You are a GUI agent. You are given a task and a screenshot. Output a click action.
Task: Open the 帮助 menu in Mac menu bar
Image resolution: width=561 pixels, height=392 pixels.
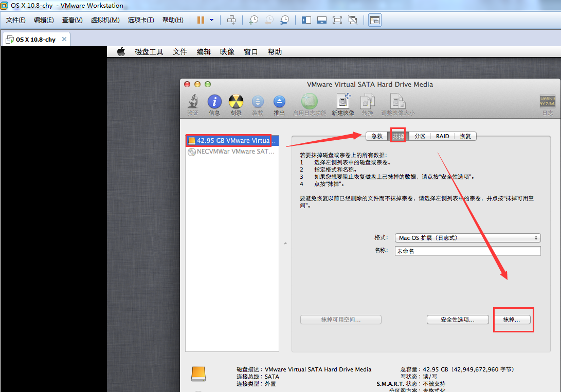click(x=275, y=52)
